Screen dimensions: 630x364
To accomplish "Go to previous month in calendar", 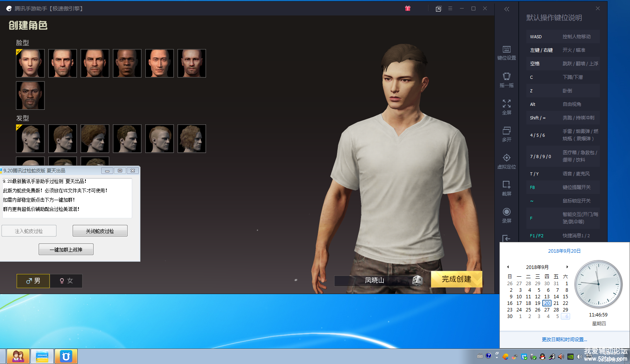I will [508, 267].
